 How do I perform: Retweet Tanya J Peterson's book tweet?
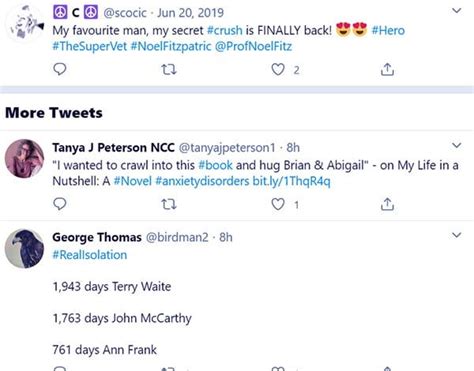(x=169, y=204)
